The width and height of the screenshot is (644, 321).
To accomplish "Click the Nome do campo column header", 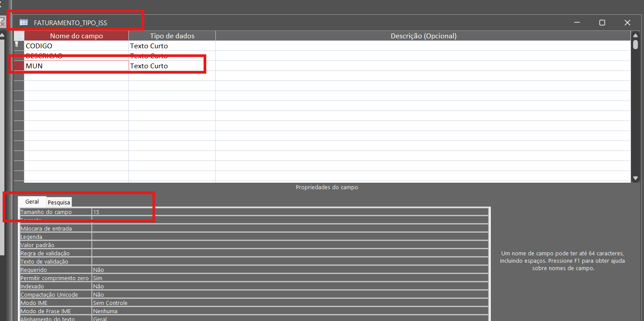I will tap(76, 36).
